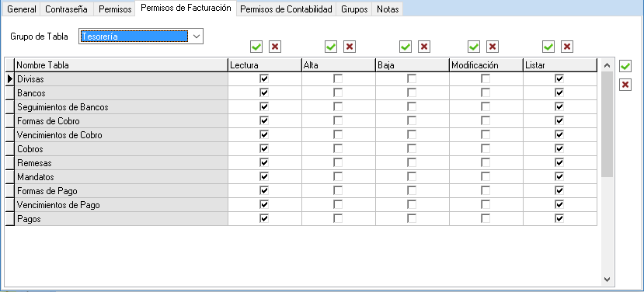Click the Alta column header
644x292 pixels.
339,65
